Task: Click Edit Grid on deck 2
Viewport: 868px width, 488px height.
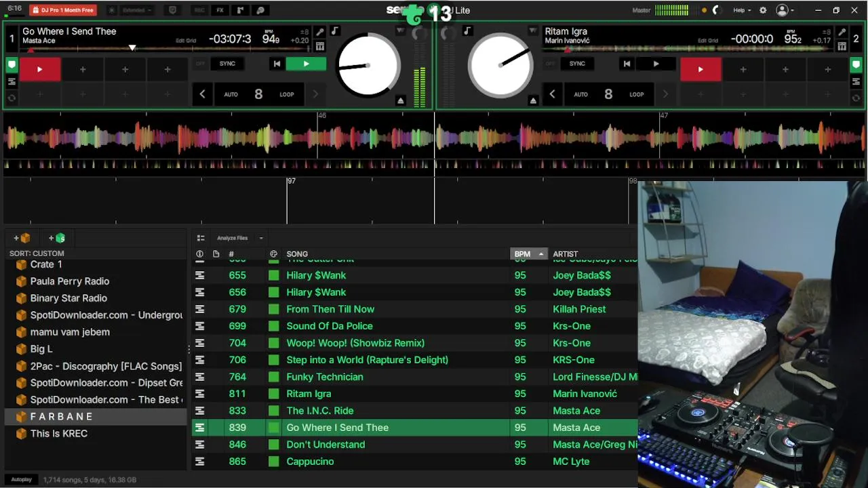Action: coord(708,41)
